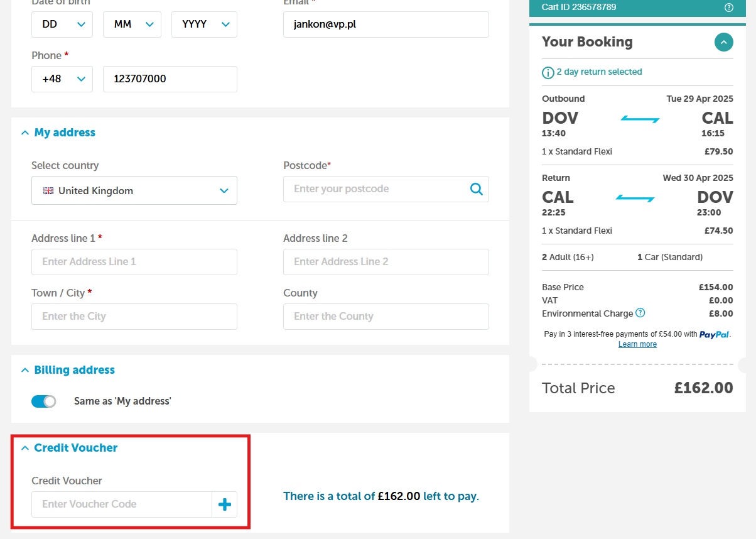Click the PayPal logo

tap(715, 334)
